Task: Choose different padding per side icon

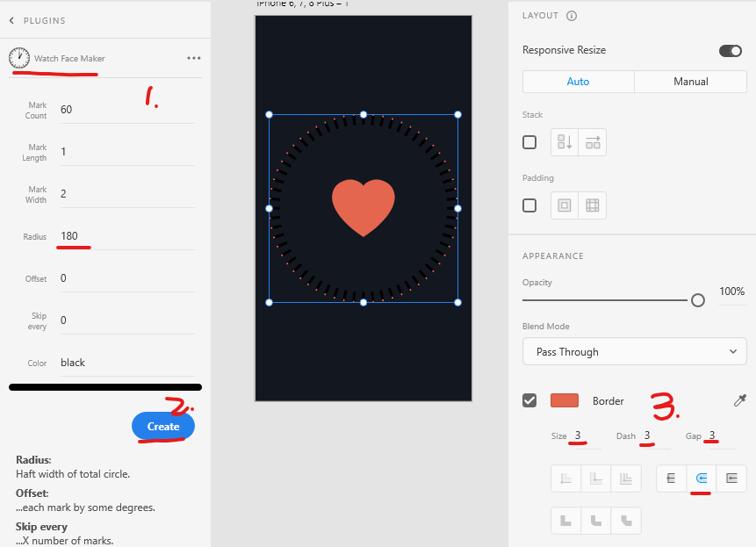Action: (593, 205)
